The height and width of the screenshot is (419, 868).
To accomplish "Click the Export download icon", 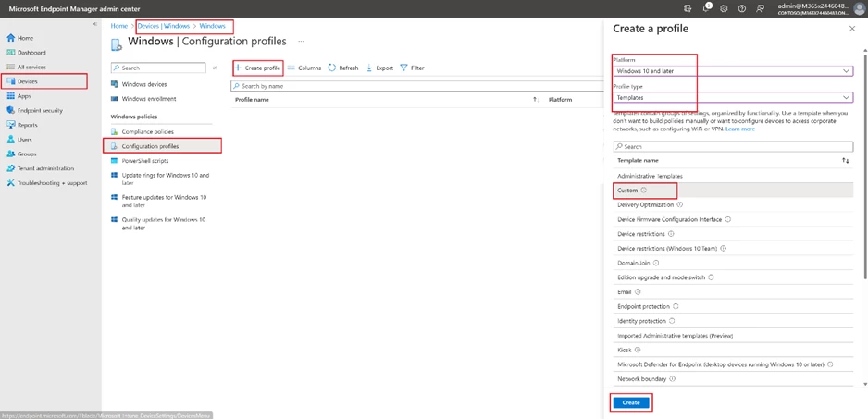I will pyautogui.click(x=369, y=68).
